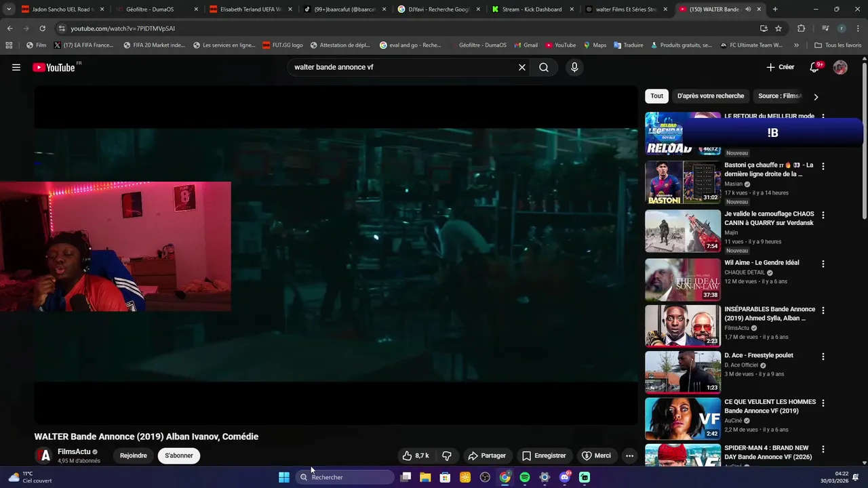Open options for SPIDER-MAN 4 video
Viewport: 868px width, 488px height.
823,449
